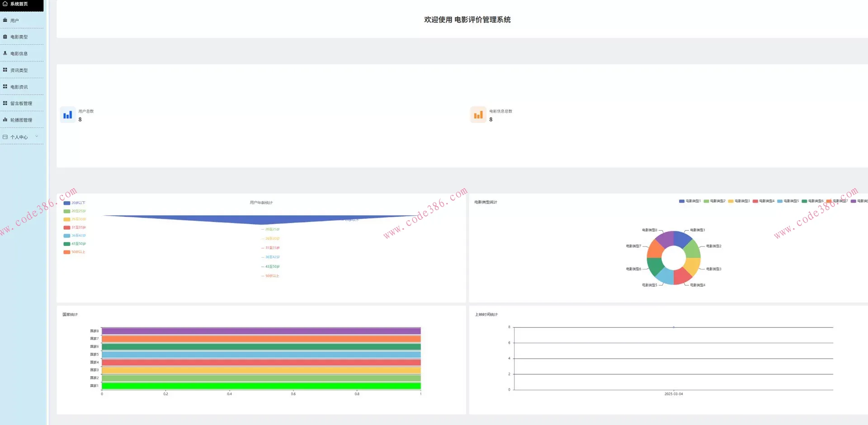The width and height of the screenshot is (868, 425).
Task: Click the red 电影类型4 legend swatch
Action: point(755,201)
